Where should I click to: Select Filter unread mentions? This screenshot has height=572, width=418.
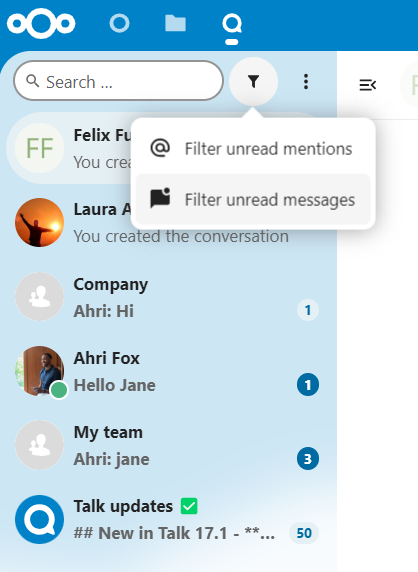tap(253, 148)
